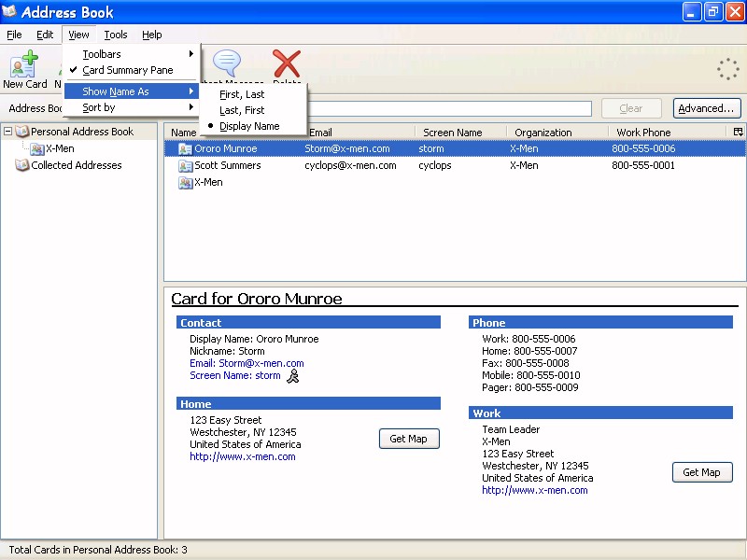Click the throbber activity indicator icon

(728, 69)
